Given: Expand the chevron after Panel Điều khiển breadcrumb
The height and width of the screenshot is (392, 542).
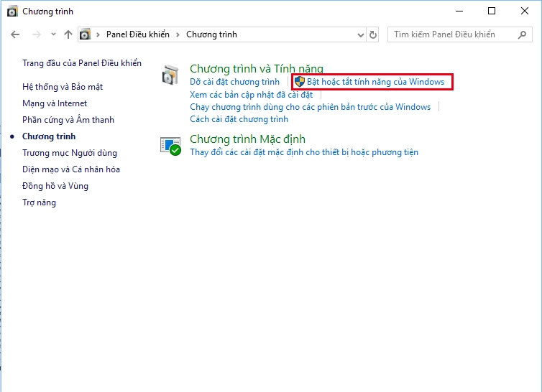Looking at the screenshot, I should (x=180, y=34).
